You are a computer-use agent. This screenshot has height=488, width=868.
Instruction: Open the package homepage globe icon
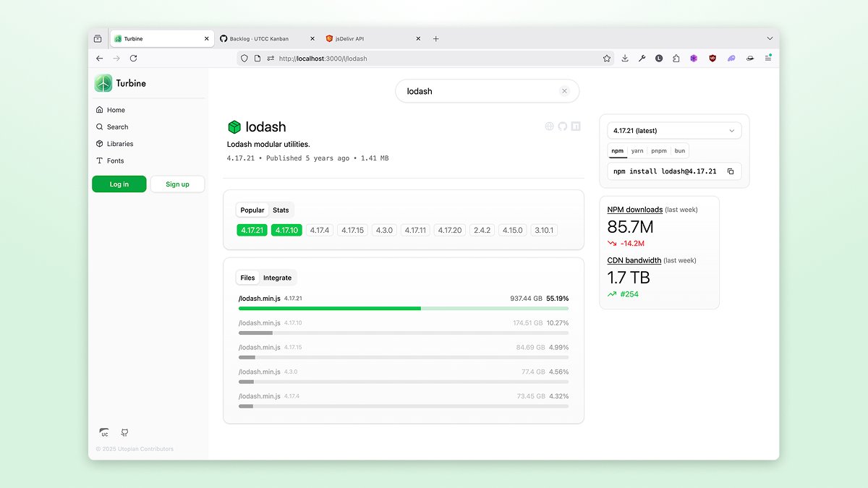tap(550, 127)
